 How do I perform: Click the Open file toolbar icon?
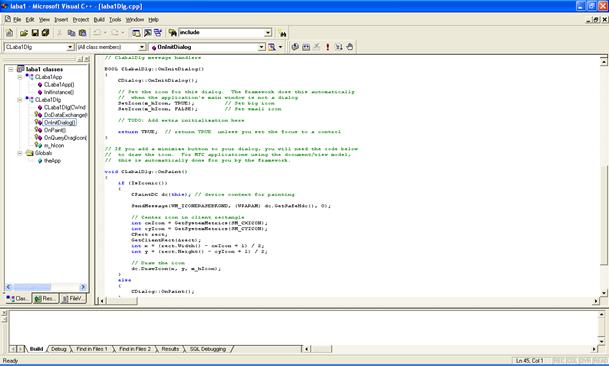point(24,33)
